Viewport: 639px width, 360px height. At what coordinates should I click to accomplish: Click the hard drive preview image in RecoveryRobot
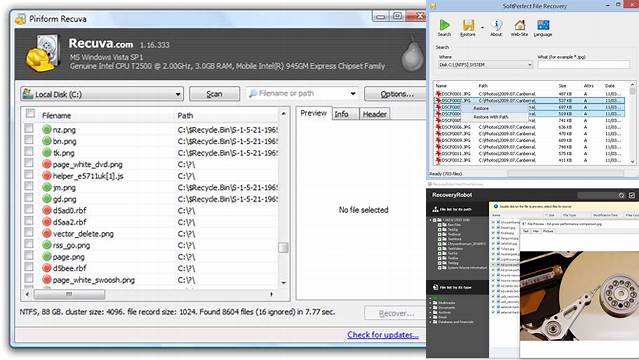579,296
